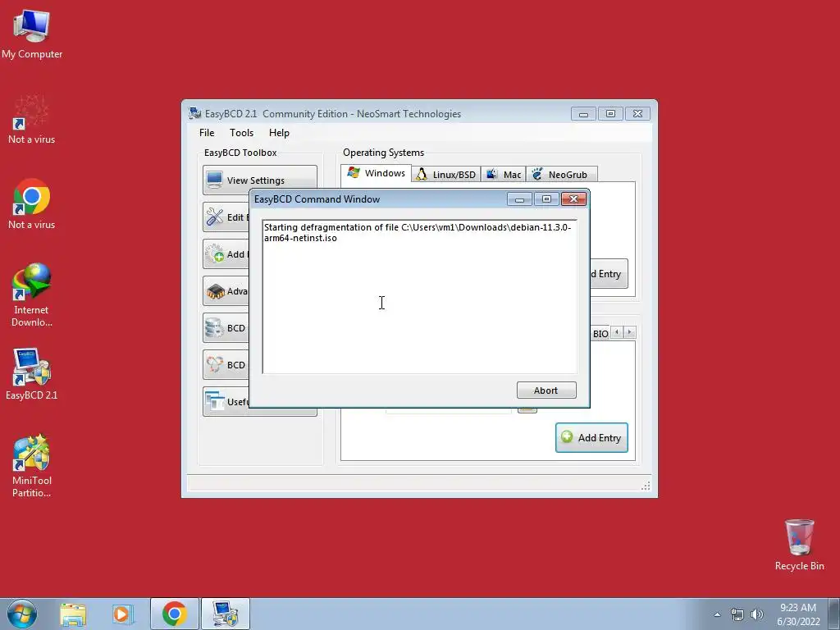Screen dimensions: 840x630
Task: Select the EasyBCD 2.1 desktop shortcut
Action: point(32,374)
